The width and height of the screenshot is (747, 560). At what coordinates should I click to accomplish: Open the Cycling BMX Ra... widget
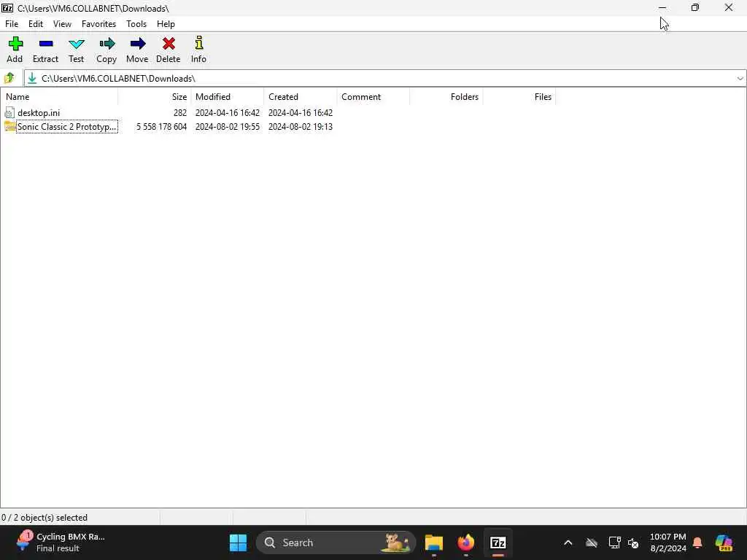61,542
